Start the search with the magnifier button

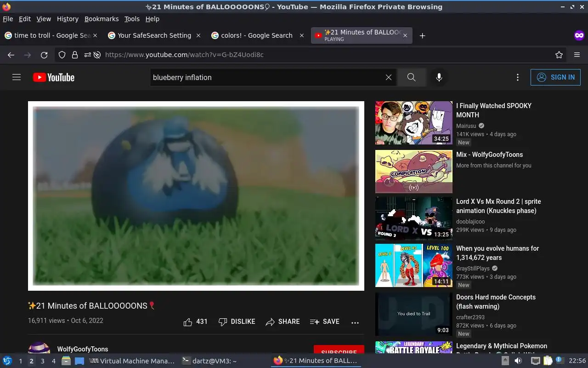pyautogui.click(x=411, y=77)
